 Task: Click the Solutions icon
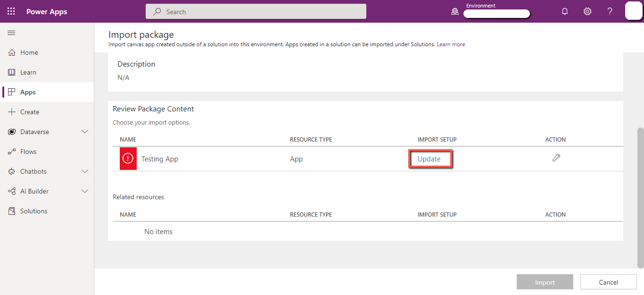(x=12, y=211)
